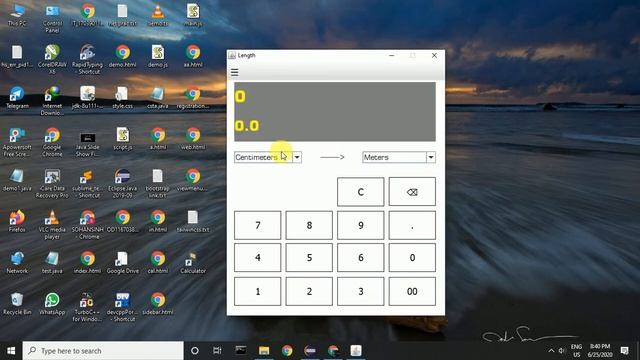Click the backspace delete button
The height and width of the screenshot is (360, 640).
pyautogui.click(x=412, y=192)
